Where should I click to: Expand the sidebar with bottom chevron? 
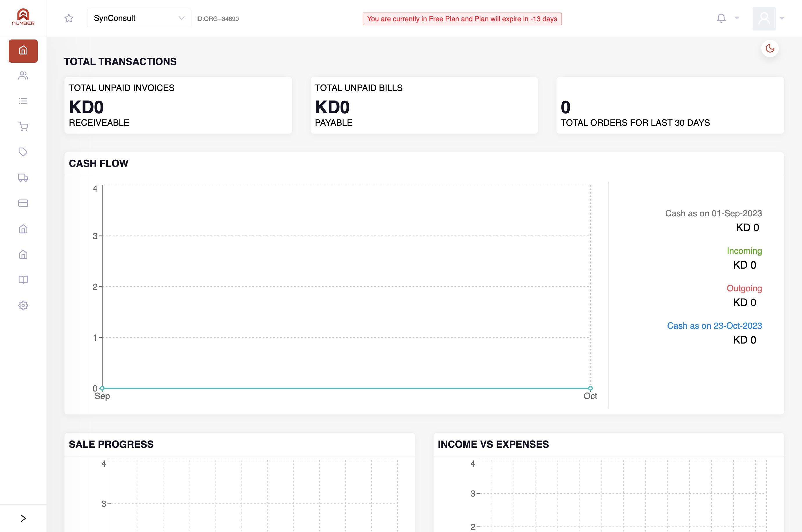(x=23, y=518)
